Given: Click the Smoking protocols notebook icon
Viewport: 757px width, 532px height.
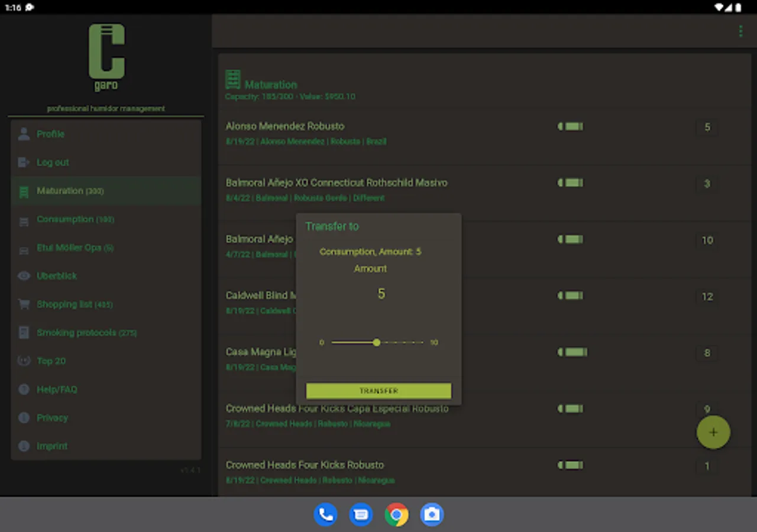Looking at the screenshot, I should [24, 333].
